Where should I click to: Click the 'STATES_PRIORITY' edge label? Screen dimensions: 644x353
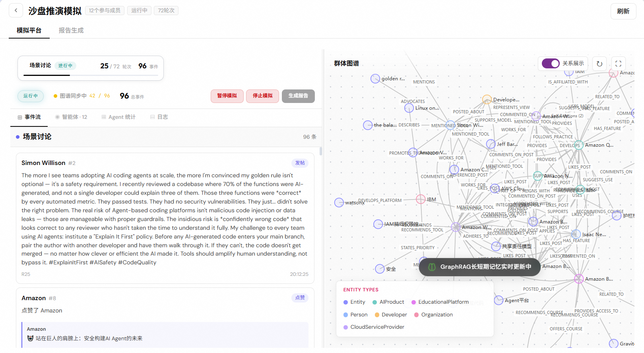click(417, 248)
